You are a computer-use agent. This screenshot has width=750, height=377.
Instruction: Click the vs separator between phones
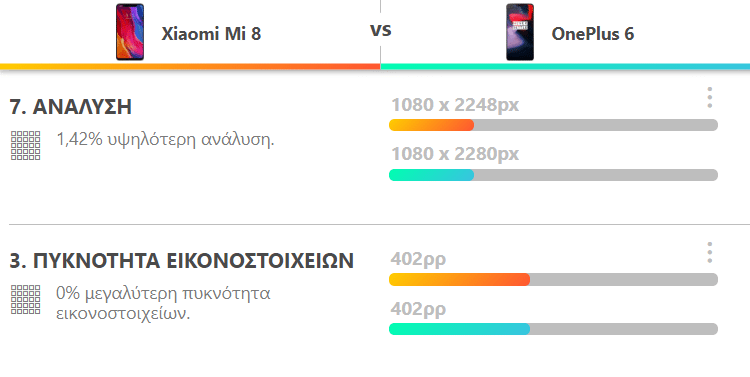pyautogui.click(x=381, y=30)
